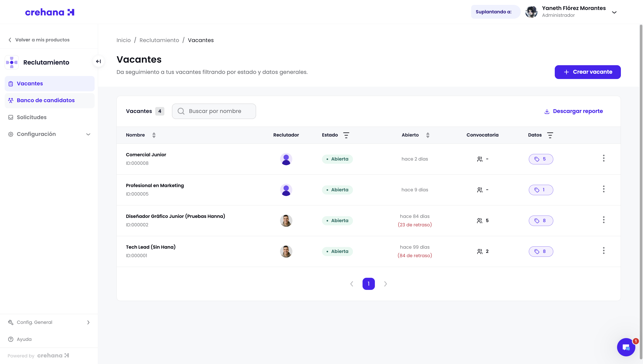Sort vacancies by Nombre column
Screen dimensions: 643x364
click(x=154, y=135)
